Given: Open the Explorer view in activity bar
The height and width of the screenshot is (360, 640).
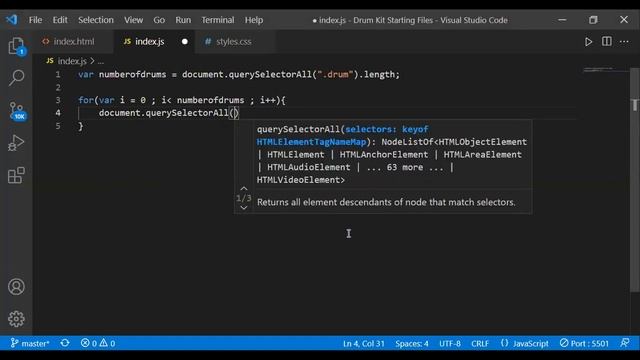Looking at the screenshot, I should click(x=16, y=46).
